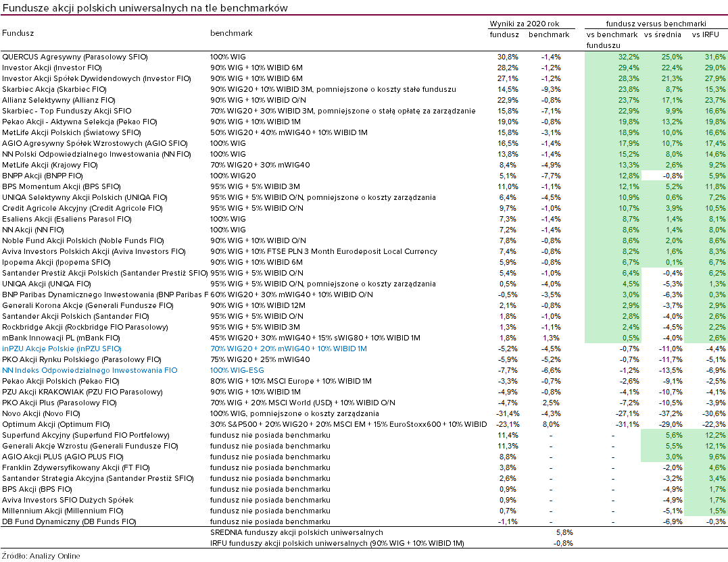
Task: Select BNP Paribas Dynamicznego Inwestowania row
Action: [105, 295]
